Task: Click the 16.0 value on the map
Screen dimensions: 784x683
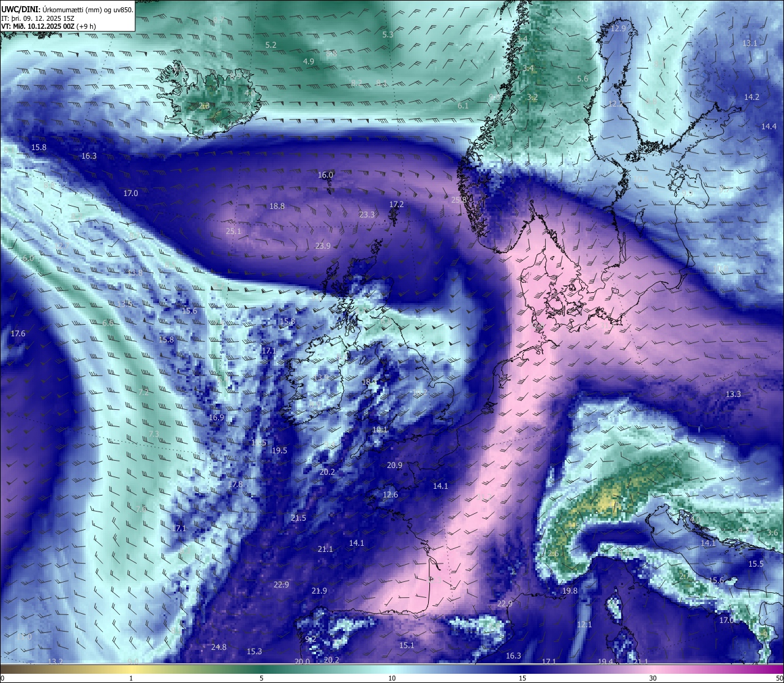Action: [x=325, y=175]
